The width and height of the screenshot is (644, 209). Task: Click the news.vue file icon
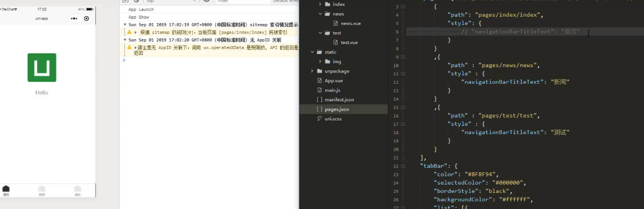tap(335, 23)
